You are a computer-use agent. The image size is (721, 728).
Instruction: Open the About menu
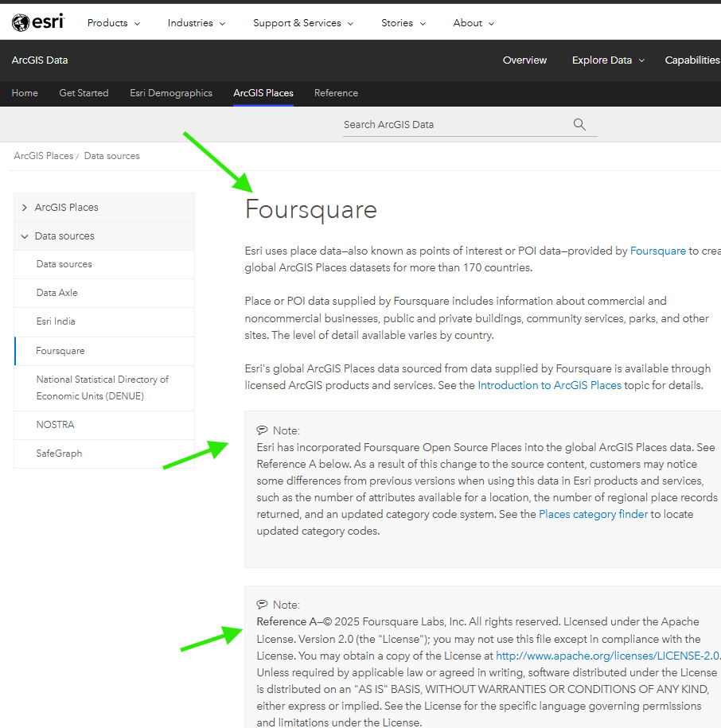tap(474, 23)
